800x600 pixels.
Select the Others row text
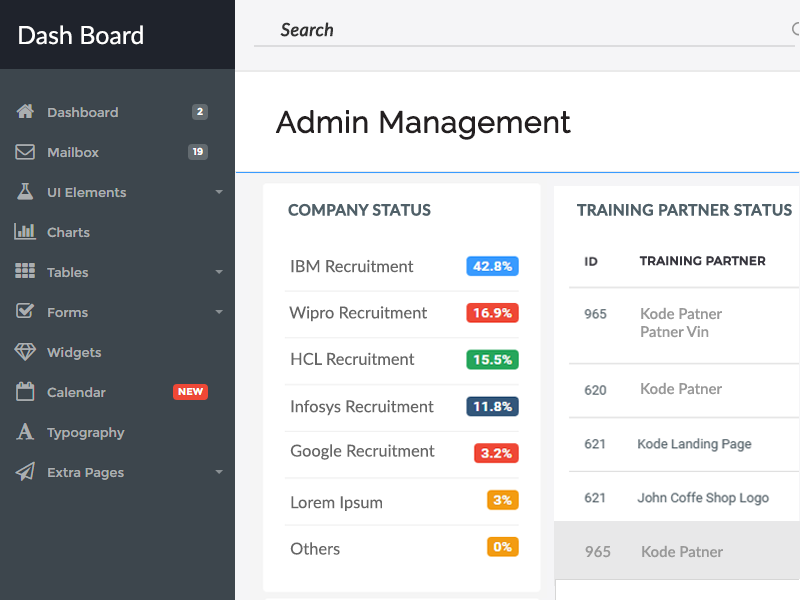point(315,549)
